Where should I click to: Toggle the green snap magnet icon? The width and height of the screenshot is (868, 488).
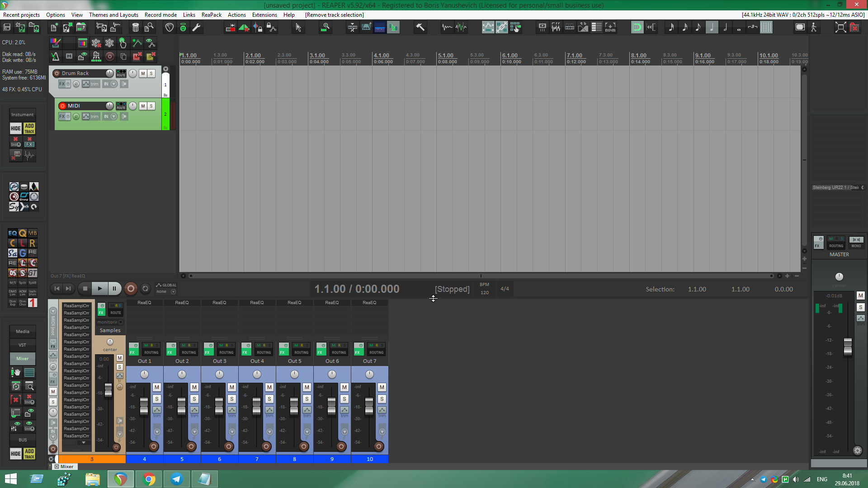pyautogui.click(x=637, y=28)
